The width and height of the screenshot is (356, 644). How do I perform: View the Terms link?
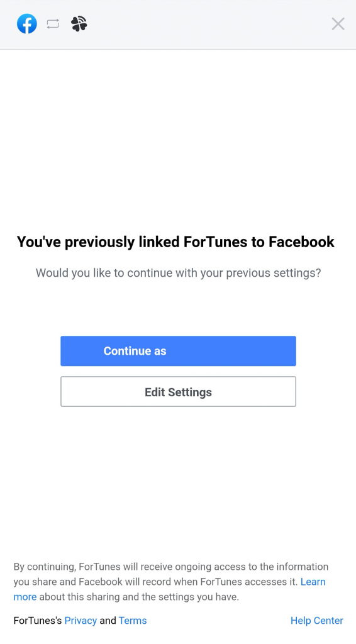pyautogui.click(x=133, y=621)
